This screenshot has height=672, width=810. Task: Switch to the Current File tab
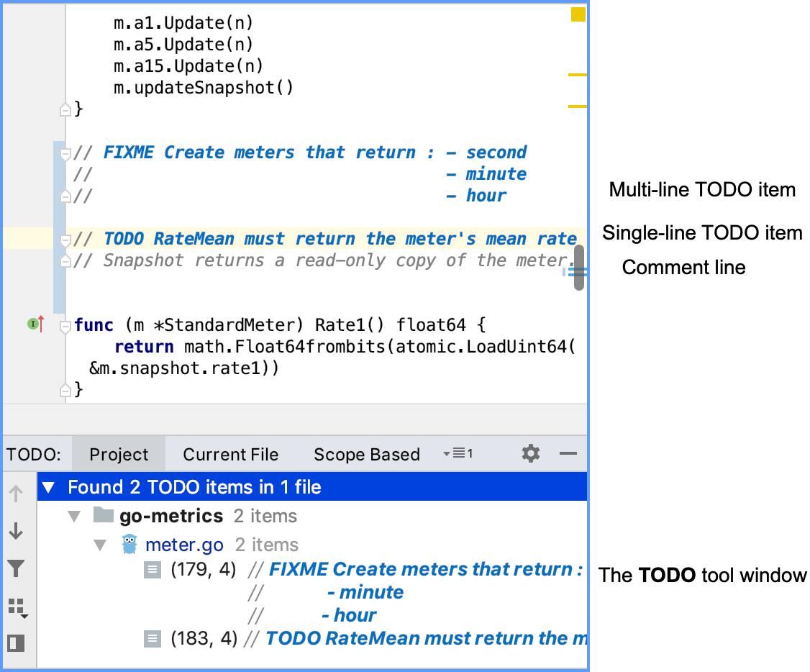click(230, 454)
